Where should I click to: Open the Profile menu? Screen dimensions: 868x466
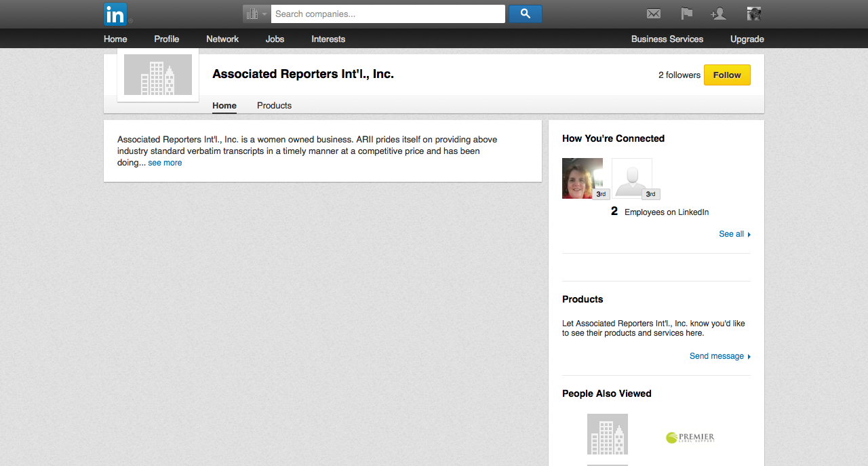[166, 39]
